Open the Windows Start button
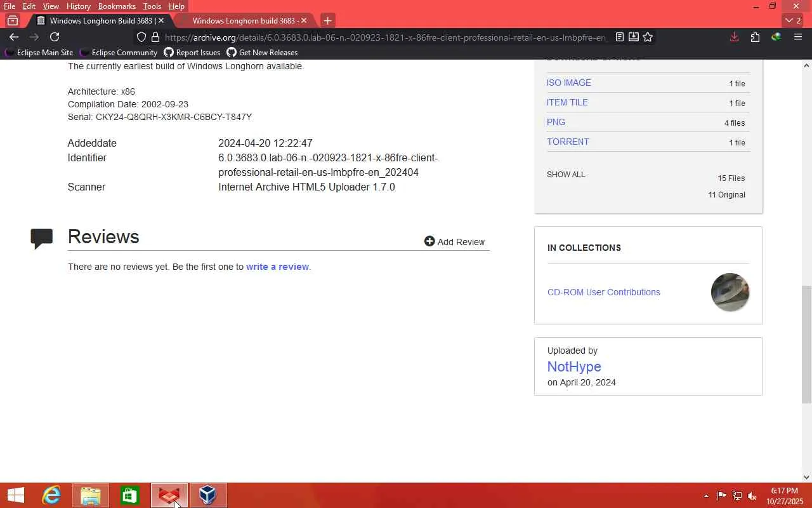 [15, 495]
